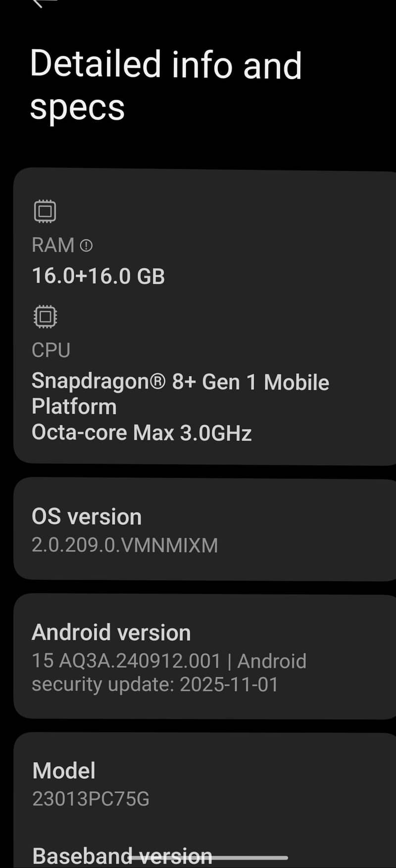Click the OS version value 2.0.209.0.VMNMIXM
Viewport: 396px width, 868px height.
[125, 545]
